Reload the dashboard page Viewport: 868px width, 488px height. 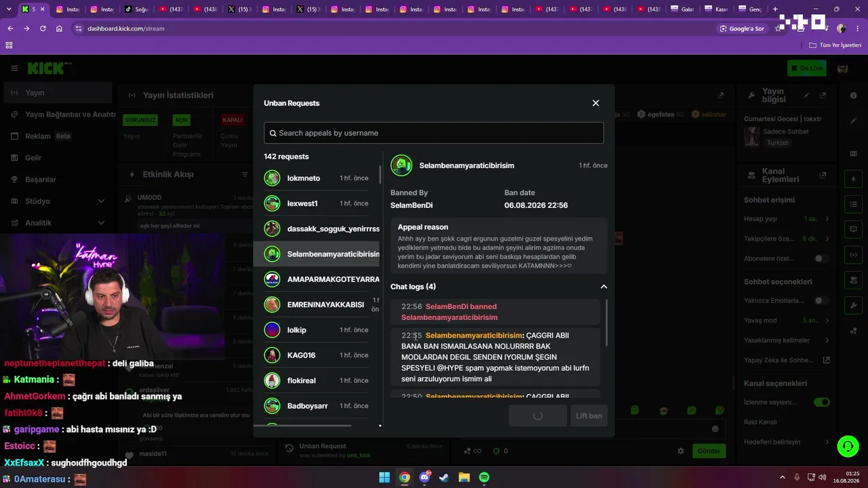[x=43, y=28]
